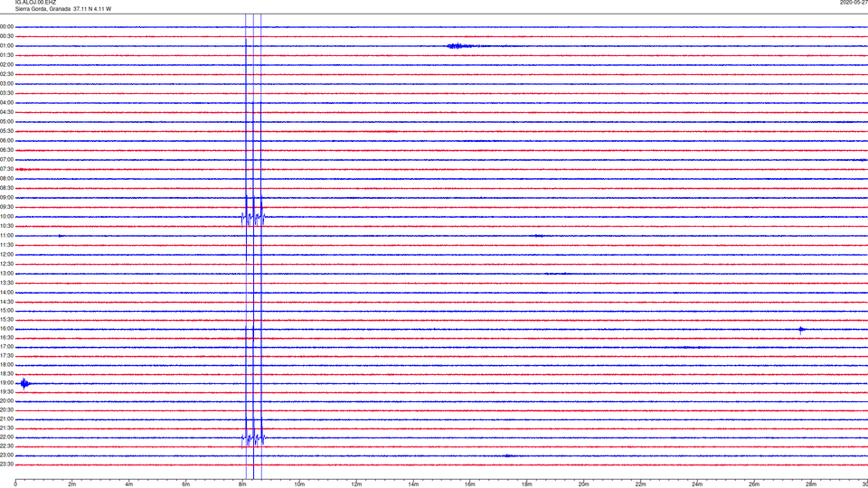Click the 13:00 trace time label
The width and height of the screenshot is (868, 488).
coord(6,273)
